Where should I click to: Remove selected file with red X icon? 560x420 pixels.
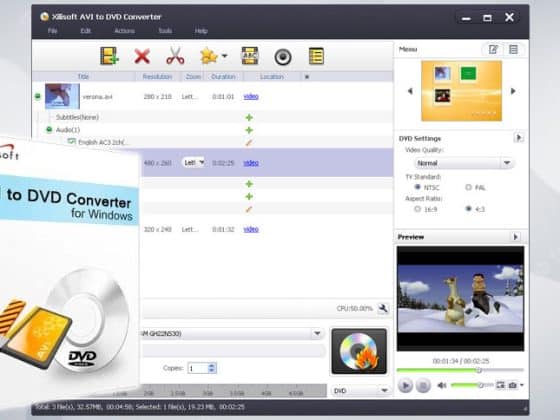(x=142, y=56)
